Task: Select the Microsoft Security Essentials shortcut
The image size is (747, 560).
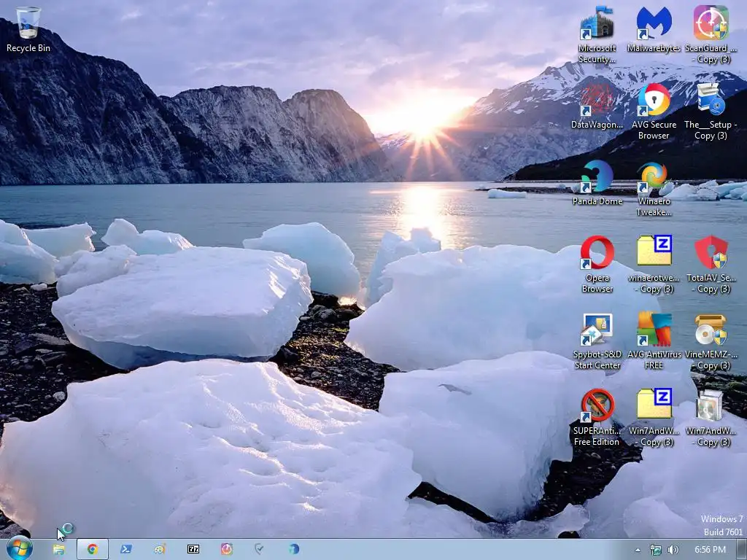Action: click(x=597, y=35)
